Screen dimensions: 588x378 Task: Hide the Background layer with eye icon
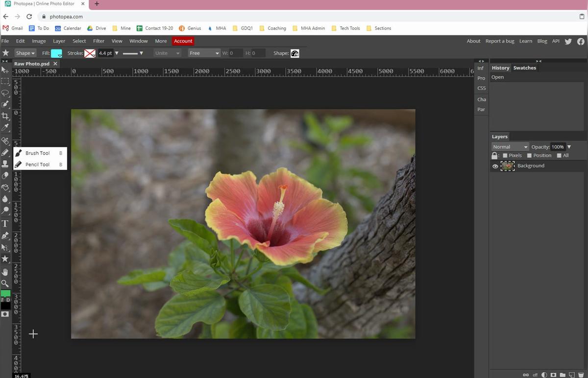(x=495, y=166)
